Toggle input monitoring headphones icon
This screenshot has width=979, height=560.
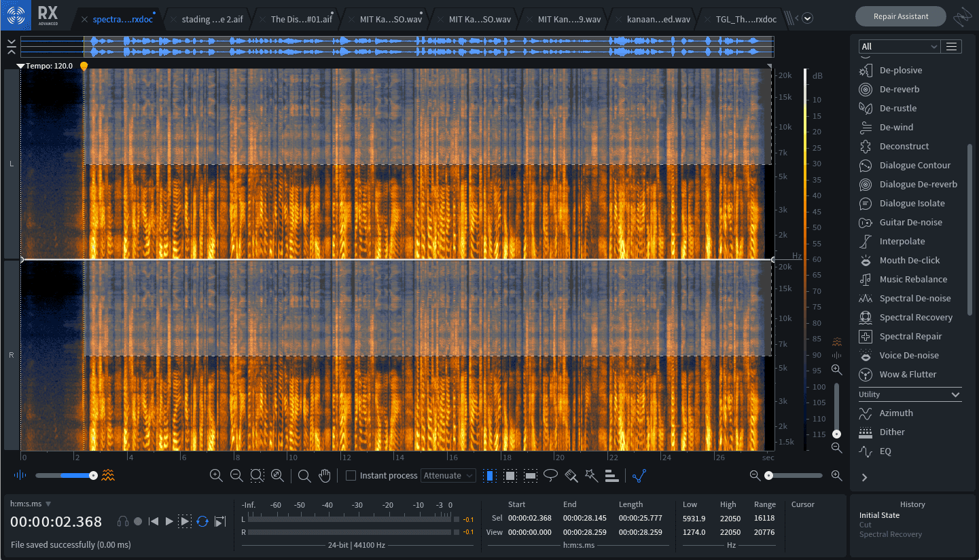(x=123, y=521)
